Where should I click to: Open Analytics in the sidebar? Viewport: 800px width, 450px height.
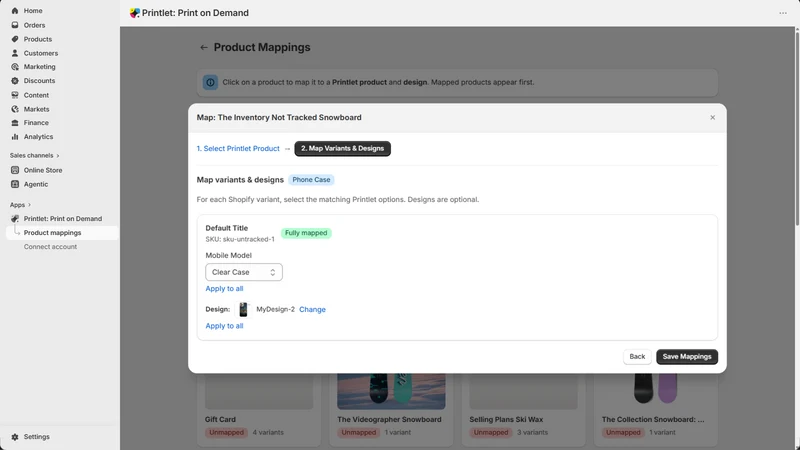[38, 137]
